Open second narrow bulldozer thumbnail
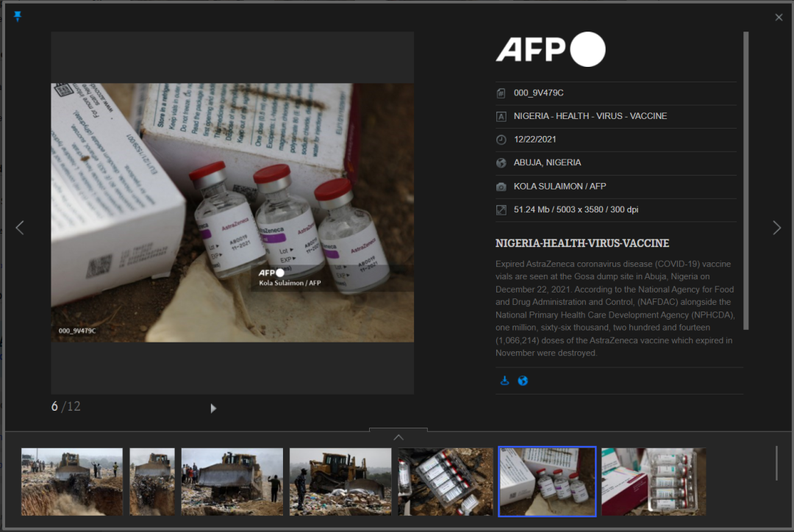The width and height of the screenshot is (794, 532). pos(152,481)
